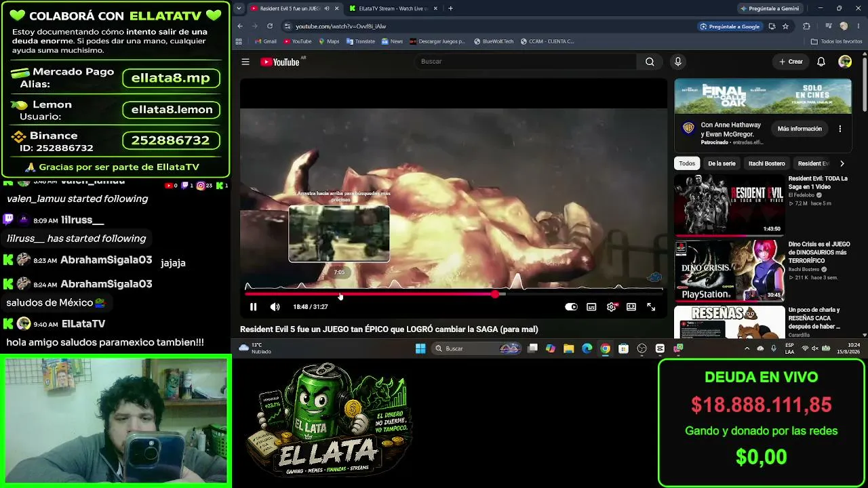Open the Maps bookmark
Image resolution: width=868 pixels, height=488 pixels.
click(328, 41)
